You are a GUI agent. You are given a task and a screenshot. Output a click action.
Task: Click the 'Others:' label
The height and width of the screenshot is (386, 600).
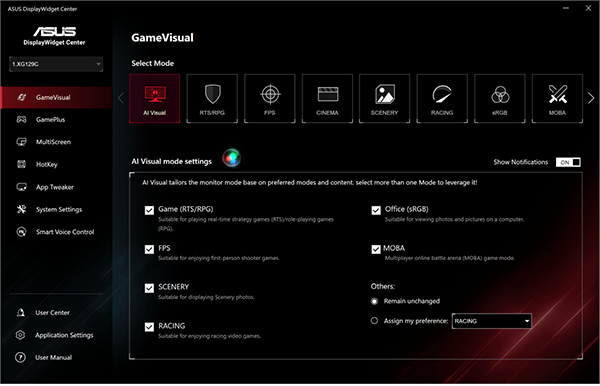(383, 286)
